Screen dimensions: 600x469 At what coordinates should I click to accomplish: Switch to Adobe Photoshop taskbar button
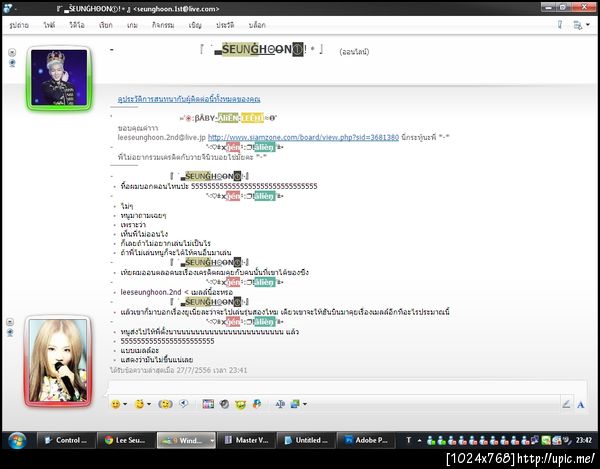pyautogui.click(x=365, y=440)
